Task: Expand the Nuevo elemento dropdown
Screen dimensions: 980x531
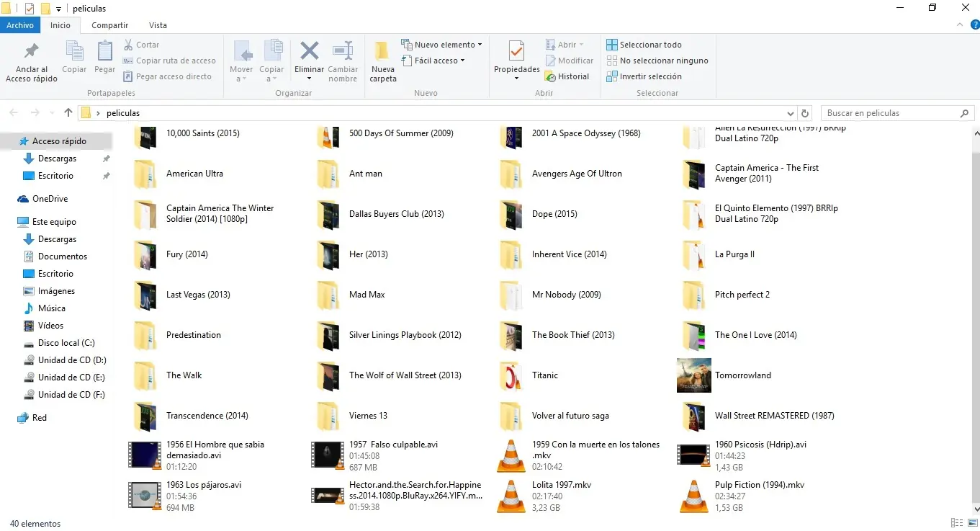Action: coord(480,45)
